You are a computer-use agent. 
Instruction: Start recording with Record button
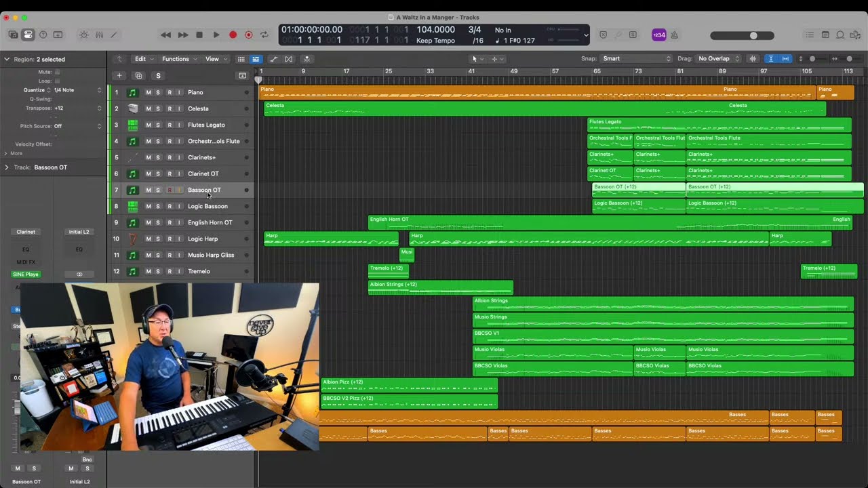pyautogui.click(x=233, y=35)
